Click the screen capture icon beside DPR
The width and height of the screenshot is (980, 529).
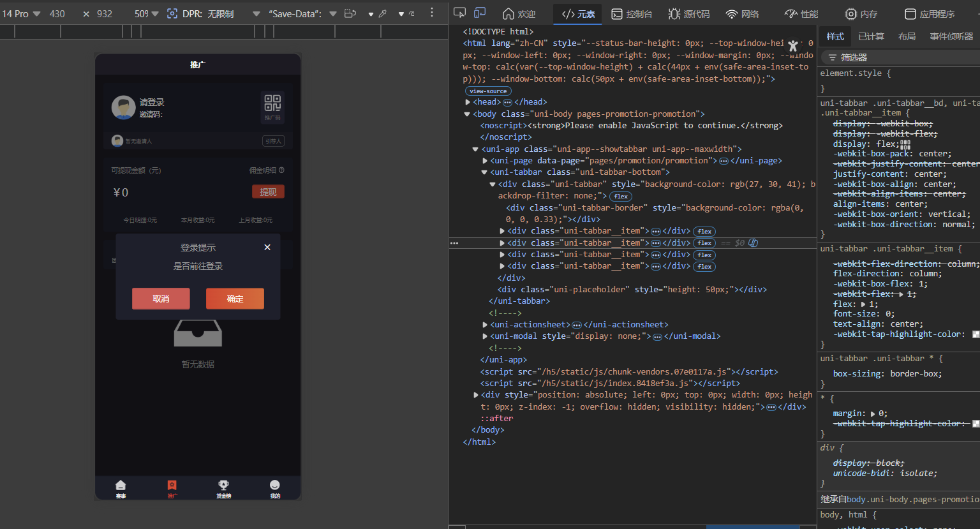click(x=172, y=13)
